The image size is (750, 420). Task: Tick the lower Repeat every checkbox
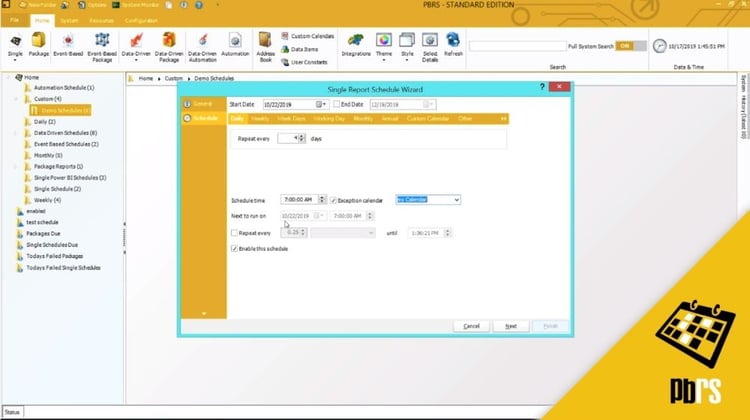(x=234, y=233)
